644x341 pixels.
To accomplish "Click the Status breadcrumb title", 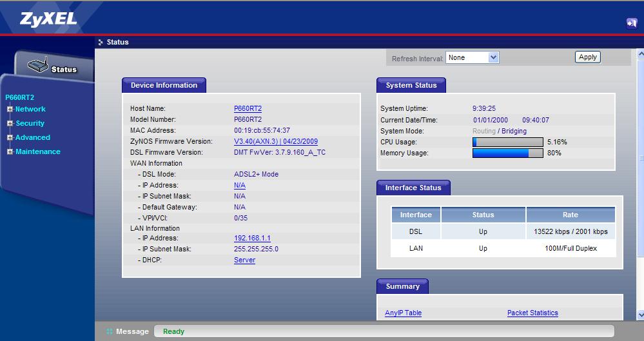I will (117, 42).
